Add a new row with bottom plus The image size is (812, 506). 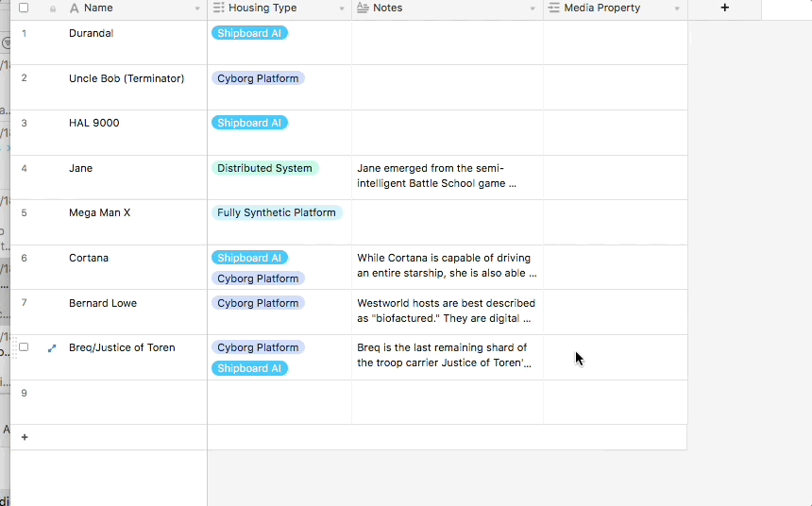click(25, 438)
